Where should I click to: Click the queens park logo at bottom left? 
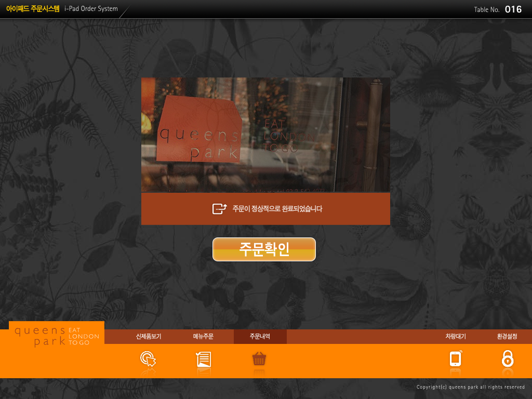click(x=57, y=336)
